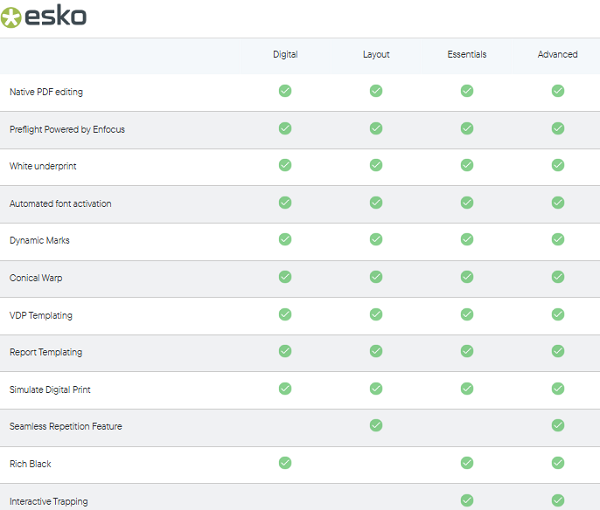Click the Essentials checkmark for Interactive Trapping
Image resolution: width=600 pixels, height=510 pixels.
tap(467, 500)
